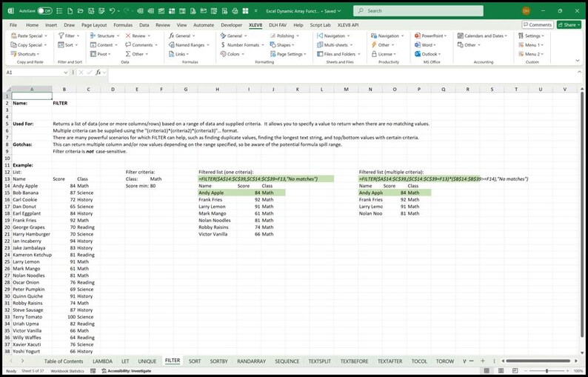This screenshot has width=588, height=377.
Task: Click the Open folder icon in Quick Access
Action: [80, 11]
